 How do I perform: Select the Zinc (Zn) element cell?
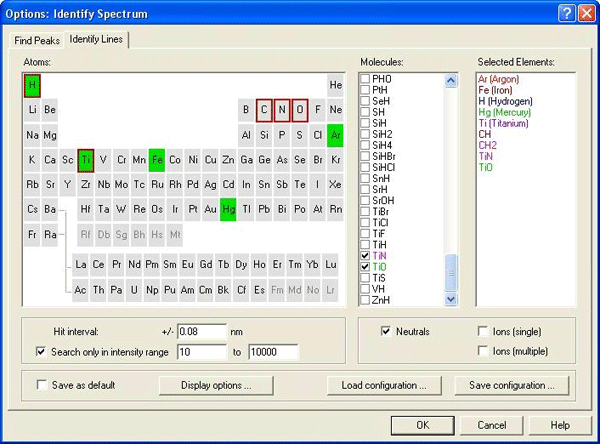[x=228, y=160]
